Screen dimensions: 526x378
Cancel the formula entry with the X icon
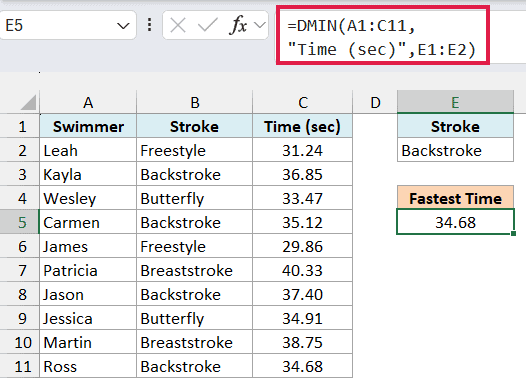tap(178, 25)
